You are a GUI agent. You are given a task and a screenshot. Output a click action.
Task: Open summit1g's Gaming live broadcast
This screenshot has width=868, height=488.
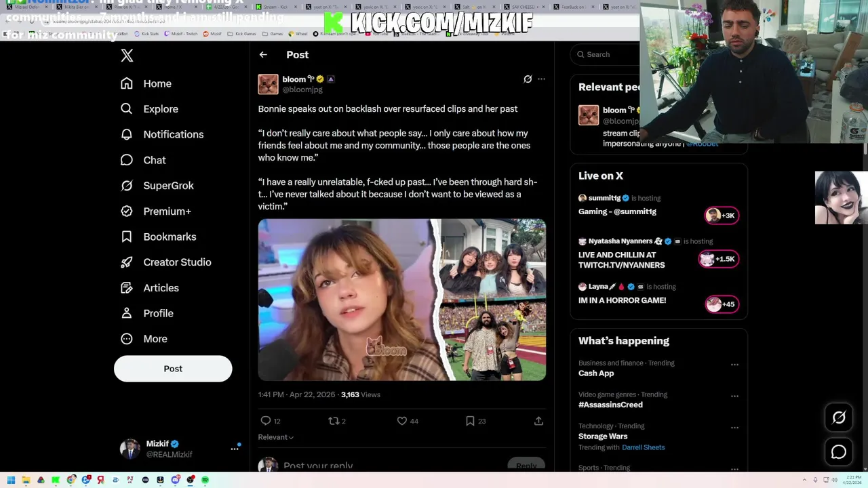617,211
